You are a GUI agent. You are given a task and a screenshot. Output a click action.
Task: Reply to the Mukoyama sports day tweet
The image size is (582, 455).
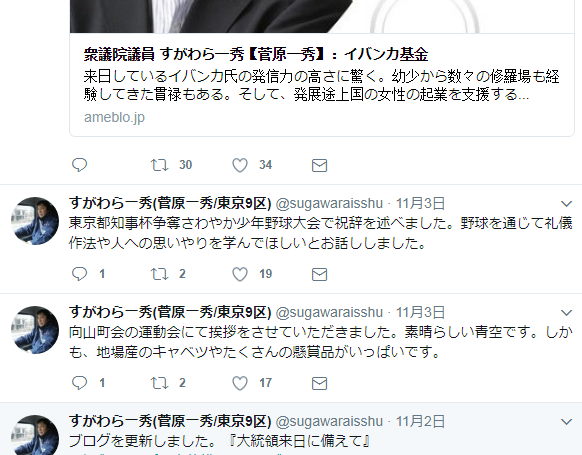[79, 383]
